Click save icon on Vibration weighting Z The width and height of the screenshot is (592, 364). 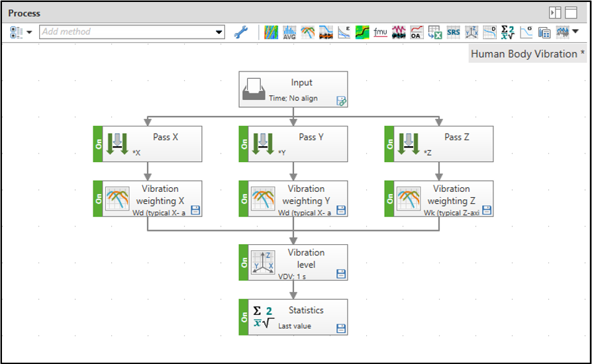coord(487,210)
